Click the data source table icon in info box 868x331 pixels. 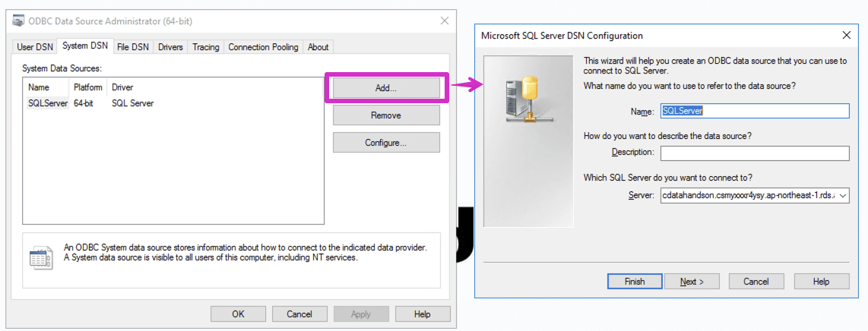coord(40,257)
